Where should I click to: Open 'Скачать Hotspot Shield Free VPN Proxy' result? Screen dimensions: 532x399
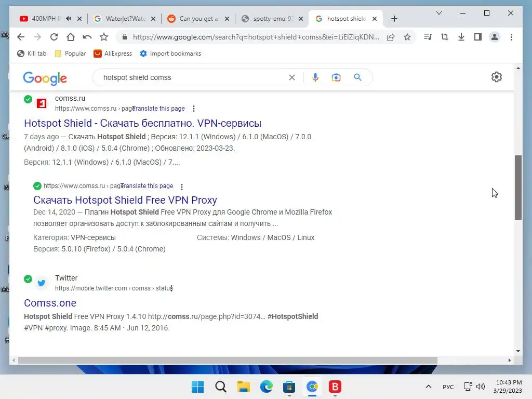(x=125, y=200)
